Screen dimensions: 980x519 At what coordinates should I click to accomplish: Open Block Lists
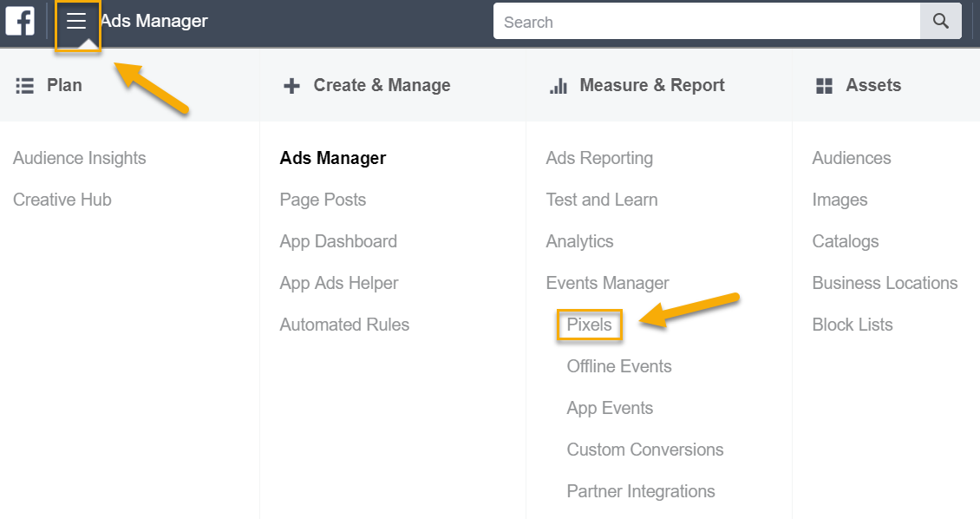tap(853, 325)
